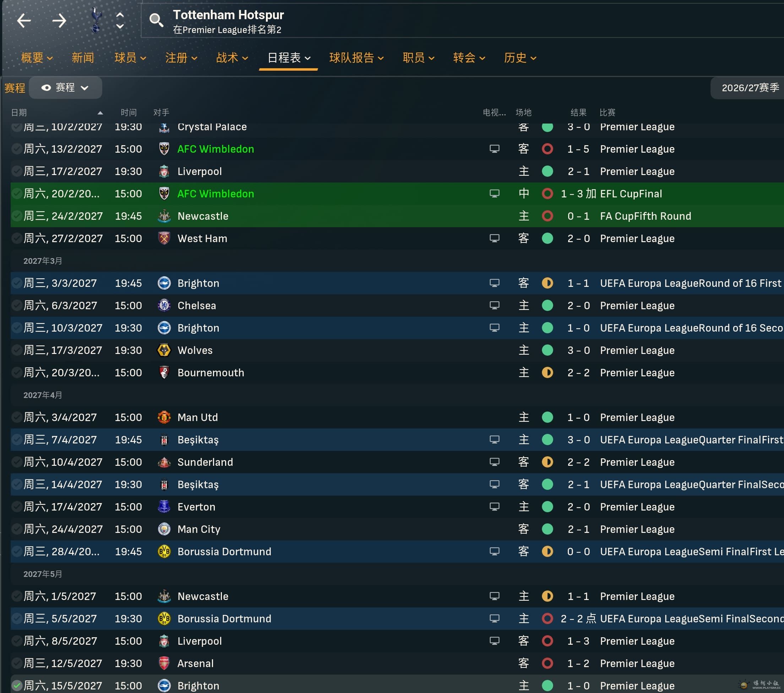Click the search magnifier icon

tap(156, 20)
